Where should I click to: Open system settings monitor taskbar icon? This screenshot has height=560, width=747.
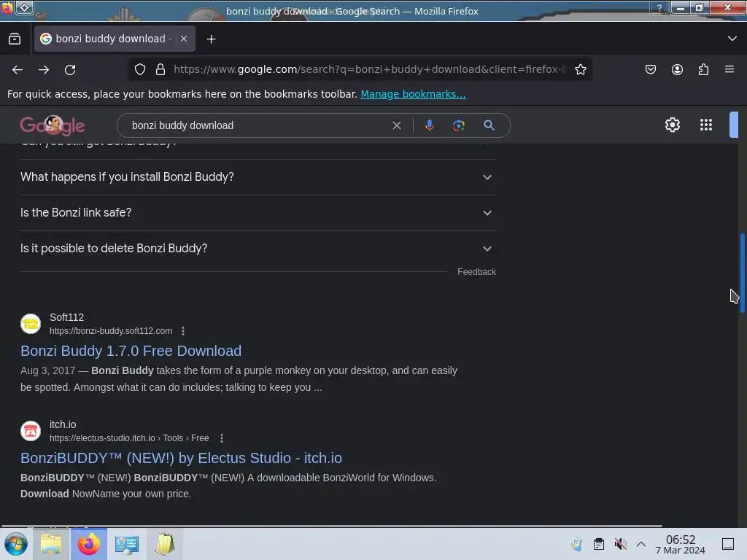click(x=127, y=544)
